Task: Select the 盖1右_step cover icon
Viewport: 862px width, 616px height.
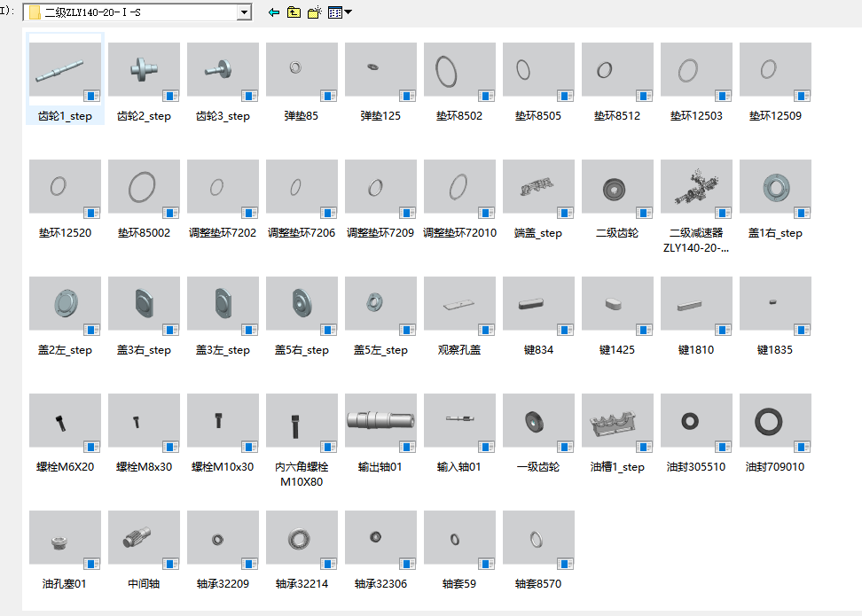Action: click(x=776, y=190)
